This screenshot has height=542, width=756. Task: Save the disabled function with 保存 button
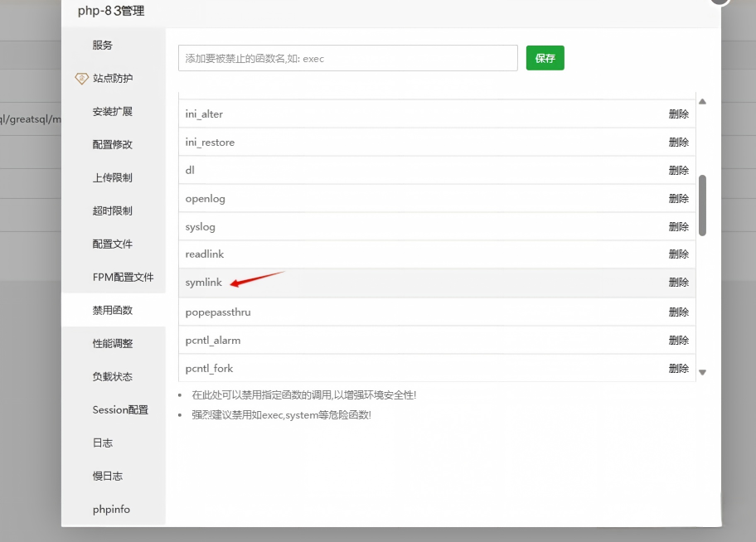pos(545,58)
